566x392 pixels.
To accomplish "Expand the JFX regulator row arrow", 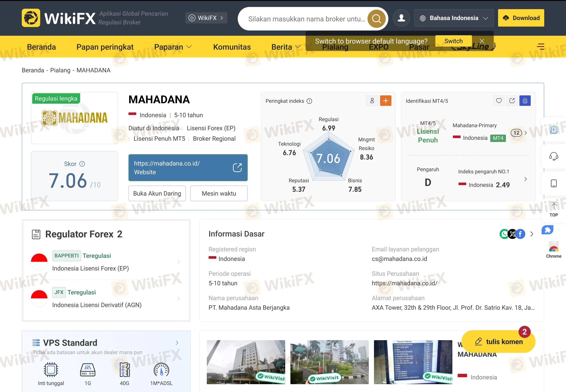I will tap(179, 298).
